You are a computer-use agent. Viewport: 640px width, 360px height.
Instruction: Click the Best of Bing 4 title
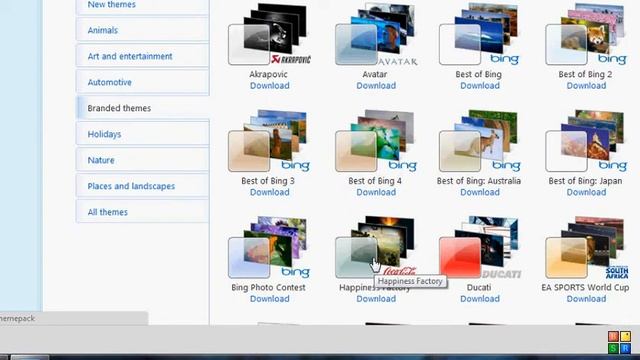(x=375, y=181)
